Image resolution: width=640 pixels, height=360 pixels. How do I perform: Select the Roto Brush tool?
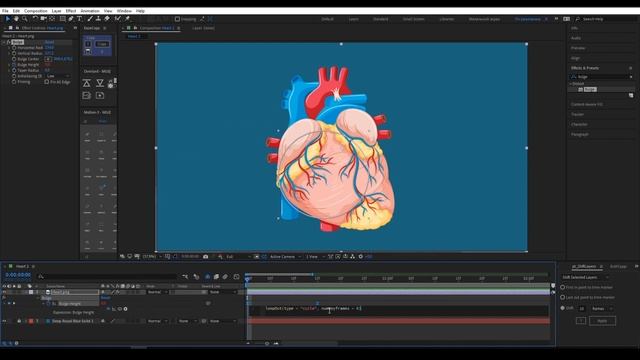click(118, 19)
